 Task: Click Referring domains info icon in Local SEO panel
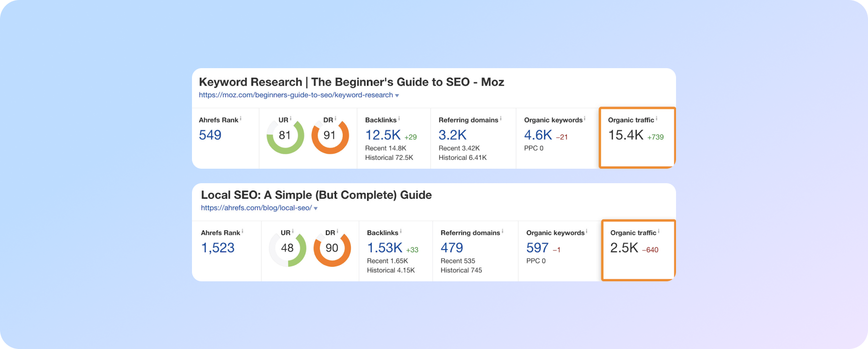click(502, 232)
